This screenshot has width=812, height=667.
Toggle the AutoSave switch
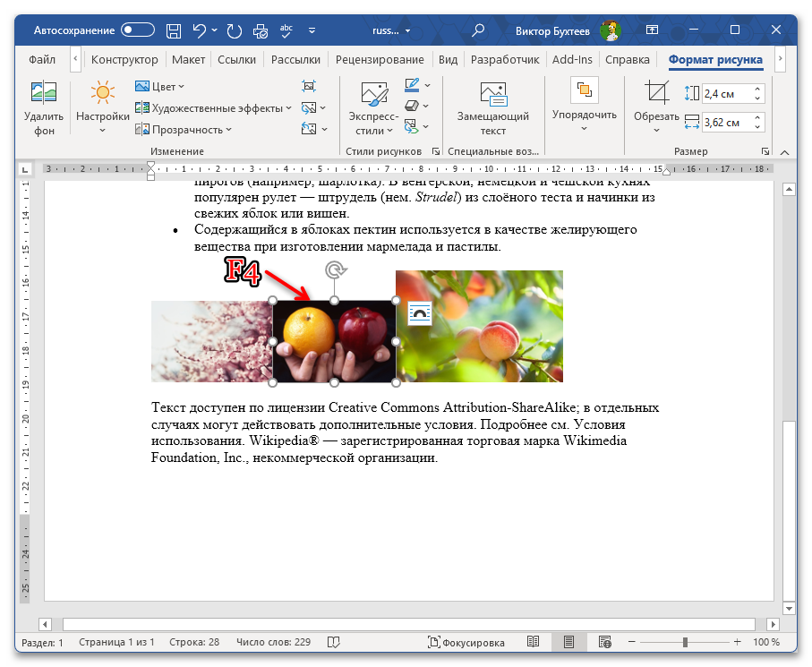tap(138, 30)
